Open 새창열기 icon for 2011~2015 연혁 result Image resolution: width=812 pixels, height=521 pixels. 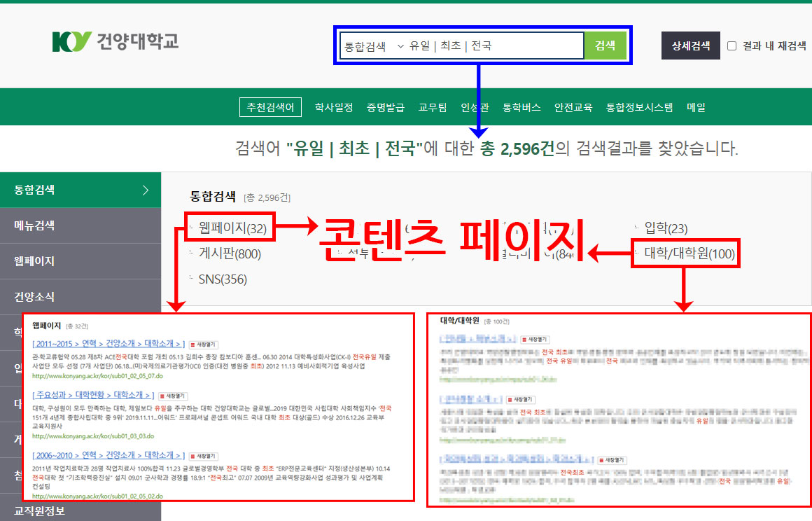[204, 345]
